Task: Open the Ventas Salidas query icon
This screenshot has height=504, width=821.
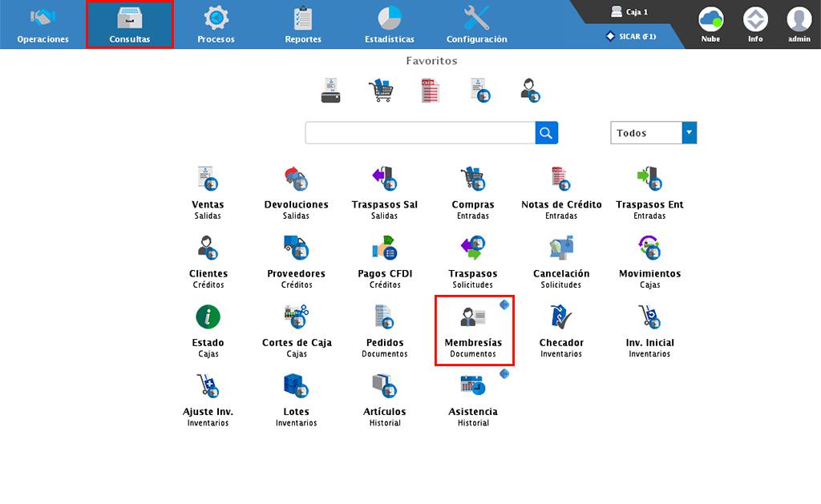Action: [208, 180]
